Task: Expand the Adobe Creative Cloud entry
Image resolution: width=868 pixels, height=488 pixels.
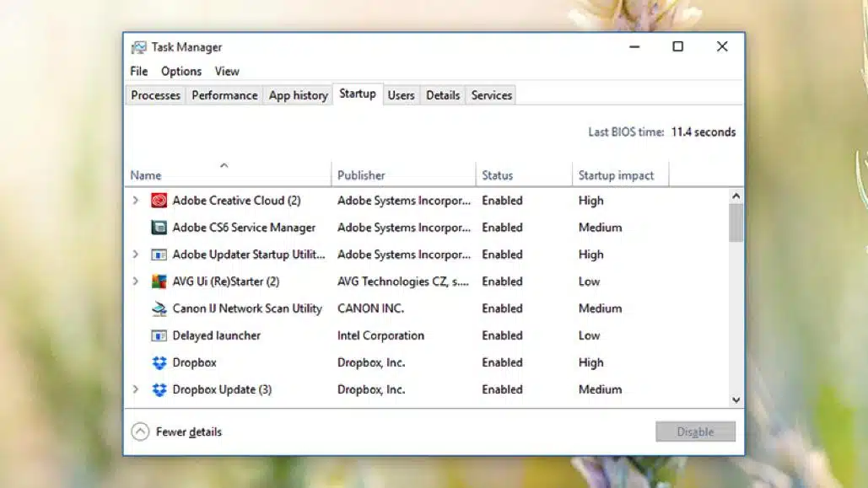Action: pyautogui.click(x=137, y=201)
